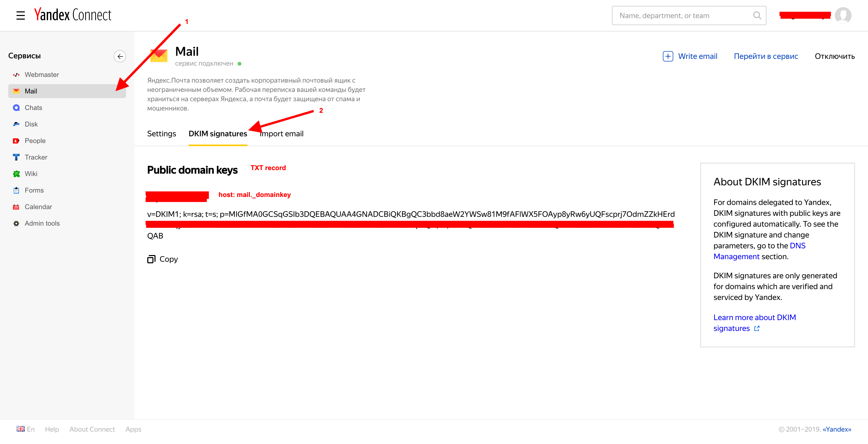Collapse the services sidebar with arrow
Image resolution: width=868 pixels, height=444 pixels.
(x=120, y=56)
